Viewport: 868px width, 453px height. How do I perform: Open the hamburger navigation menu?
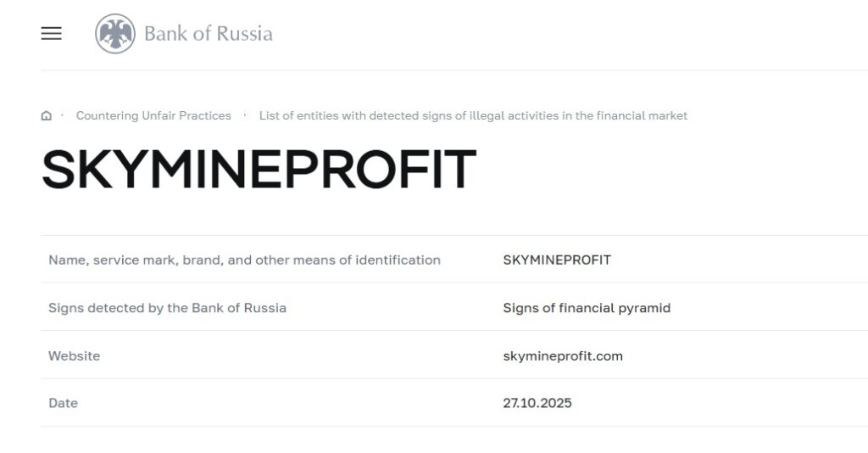52,34
